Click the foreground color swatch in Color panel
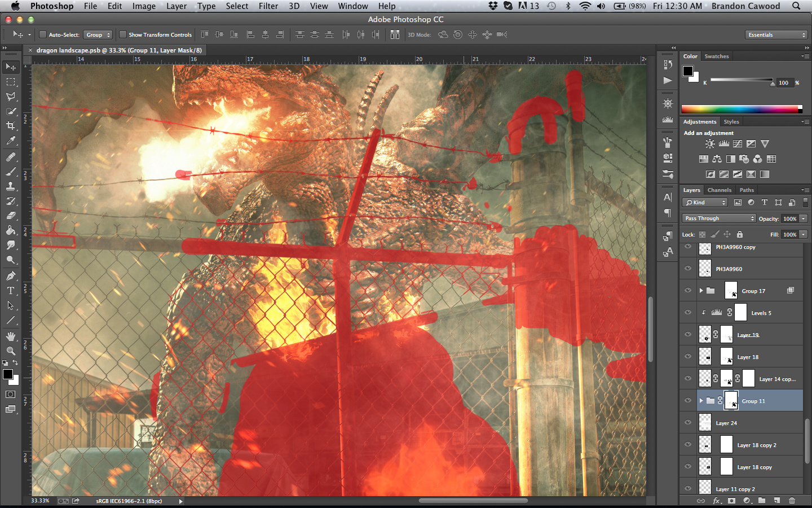Image resolution: width=812 pixels, height=508 pixels. 688,71
